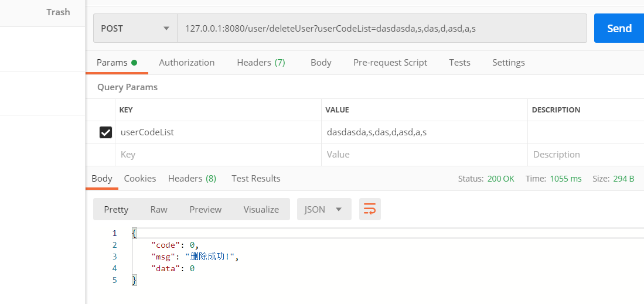This screenshot has height=304, width=644.
Task: Click the empty Description placeholder field
Action: pyautogui.click(x=585, y=155)
